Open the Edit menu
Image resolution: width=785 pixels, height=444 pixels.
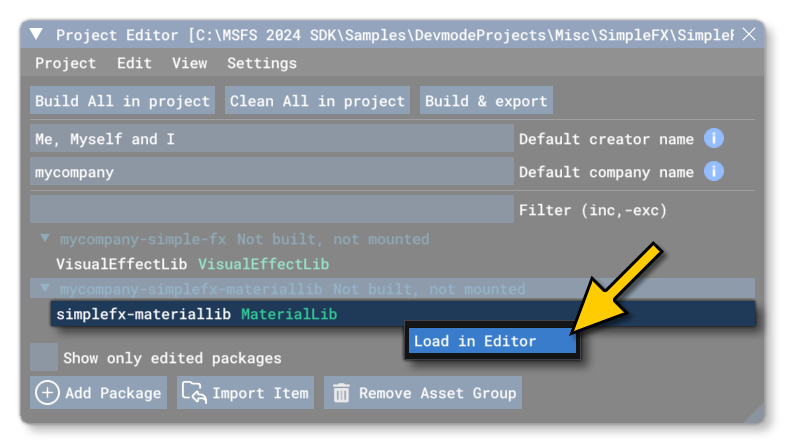pyautogui.click(x=134, y=63)
